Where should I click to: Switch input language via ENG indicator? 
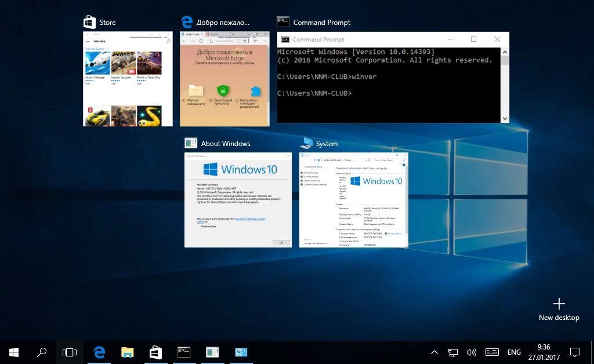coord(514,352)
